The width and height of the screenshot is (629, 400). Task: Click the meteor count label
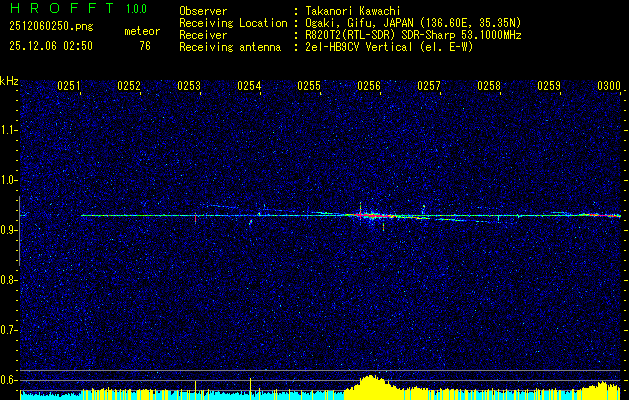pos(142,31)
